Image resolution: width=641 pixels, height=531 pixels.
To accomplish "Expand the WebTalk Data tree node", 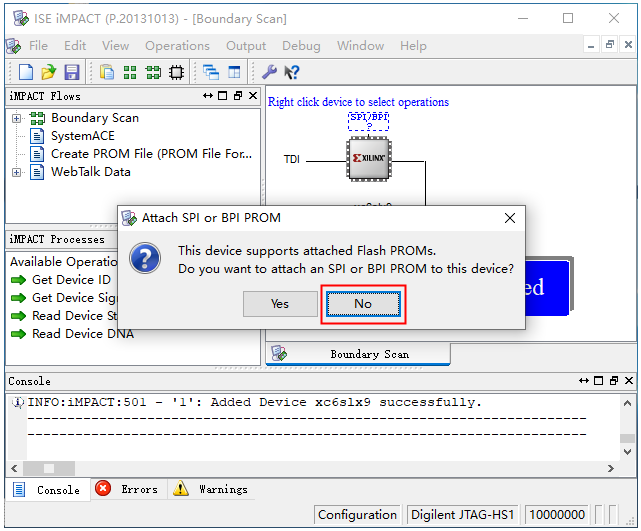I will click(17, 172).
